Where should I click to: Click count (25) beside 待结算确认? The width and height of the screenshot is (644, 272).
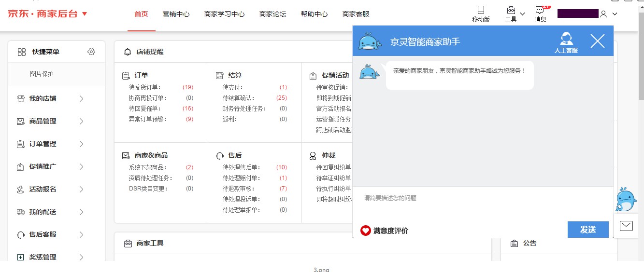[282, 98]
